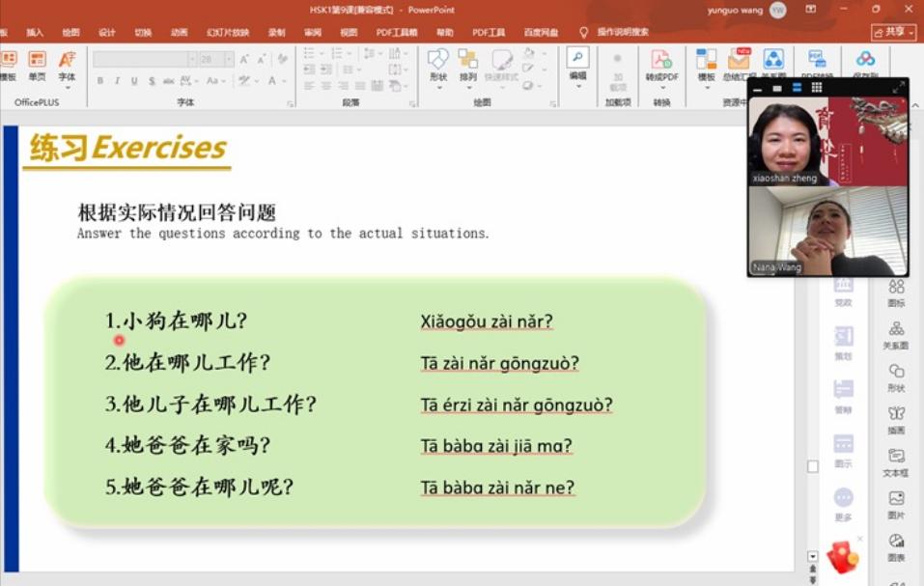The height and width of the screenshot is (586, 924).
Task: Open the font group dialog launcher
Action: point(290,103)
